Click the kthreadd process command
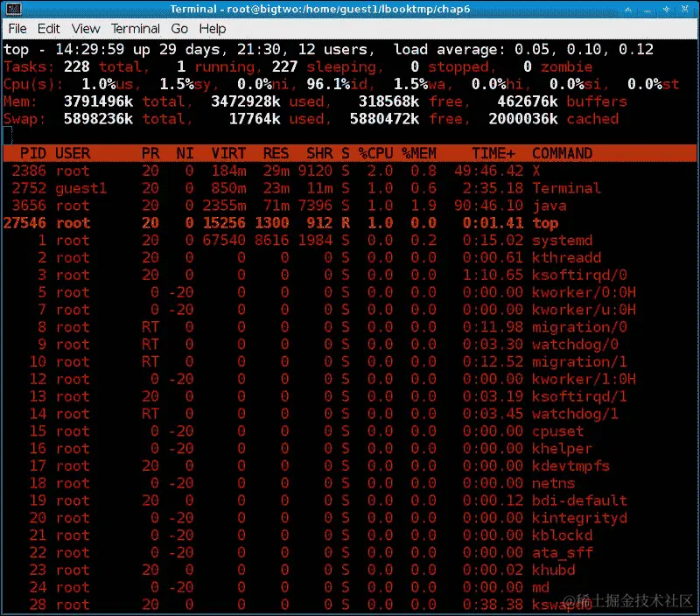Viewport: 700px width, 616px height. [x=566, y=257]
